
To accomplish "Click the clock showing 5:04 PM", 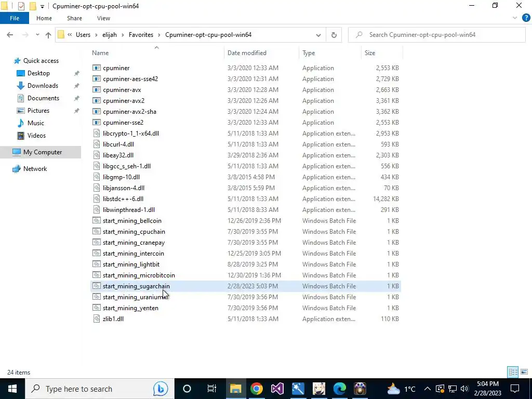I will (488, 384).
